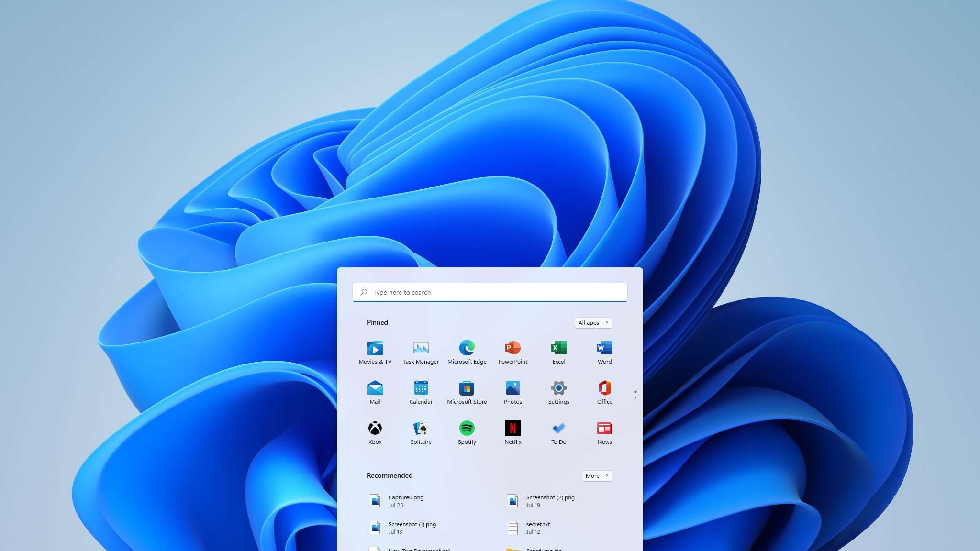Open the Photos app
The width and height of the screenshot is (980, 551).
click(x=512, y=393)
